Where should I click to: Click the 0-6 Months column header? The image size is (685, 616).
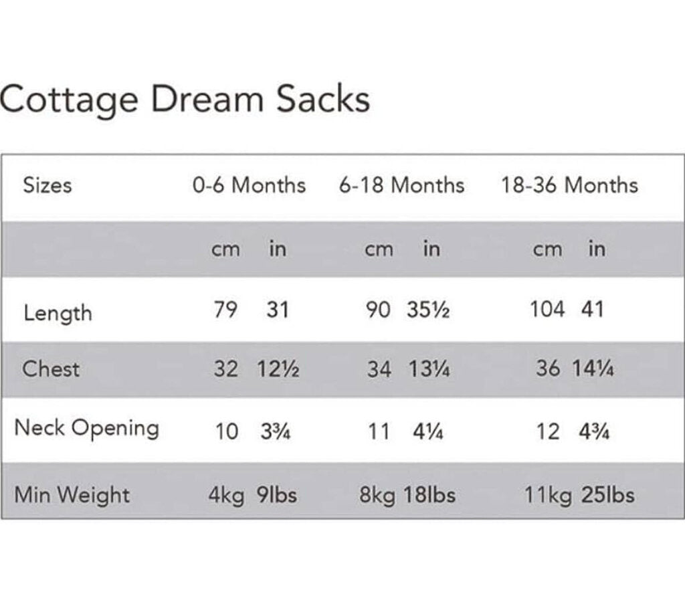point(249,185)
